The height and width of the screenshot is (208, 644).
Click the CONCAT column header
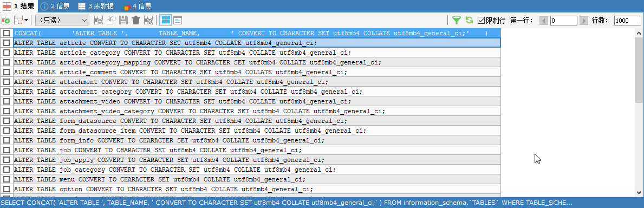[257, 33]
